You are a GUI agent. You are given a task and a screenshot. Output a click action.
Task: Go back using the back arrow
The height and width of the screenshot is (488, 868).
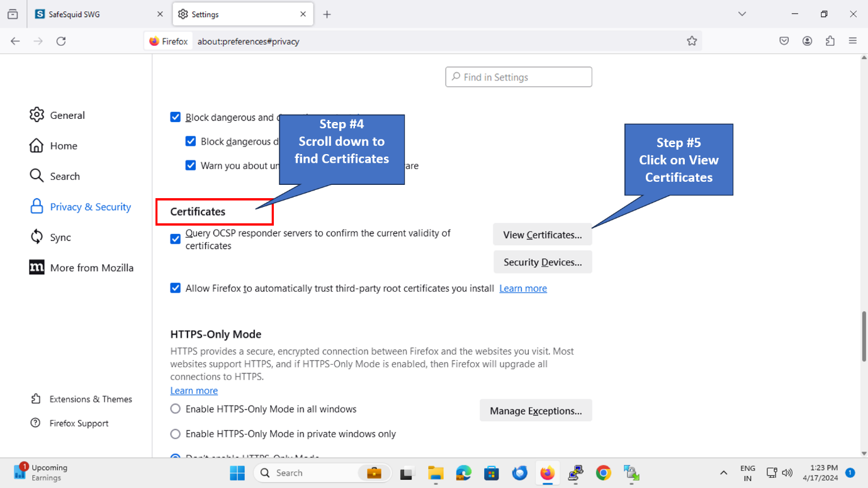(x=15, y=41)
